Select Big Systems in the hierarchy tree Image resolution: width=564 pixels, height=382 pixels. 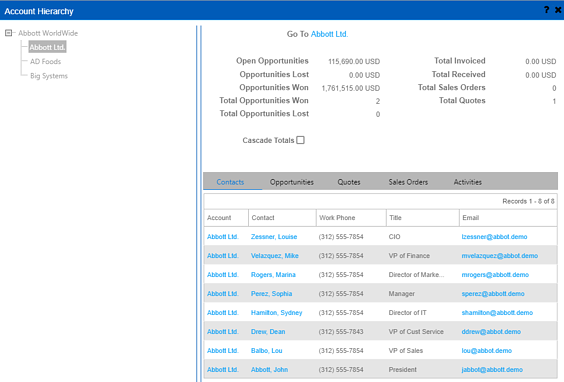pos(49,76)
